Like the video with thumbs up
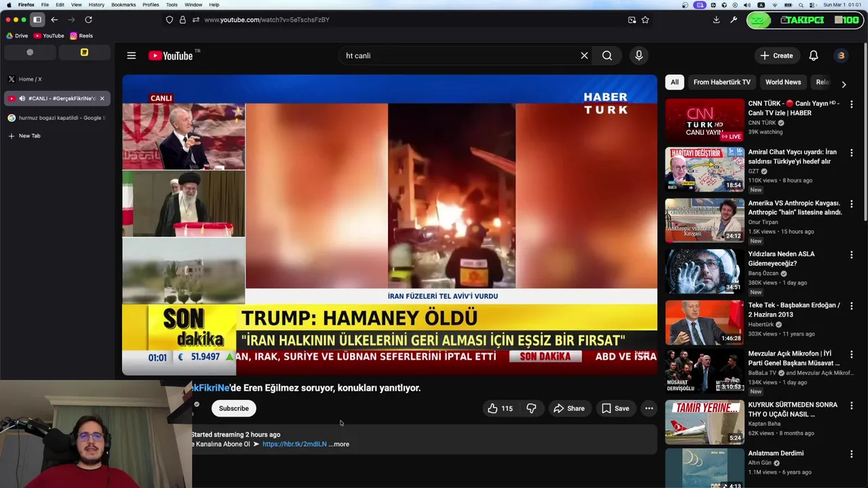This screenshot has width=868, height=488. click(500, 408)
